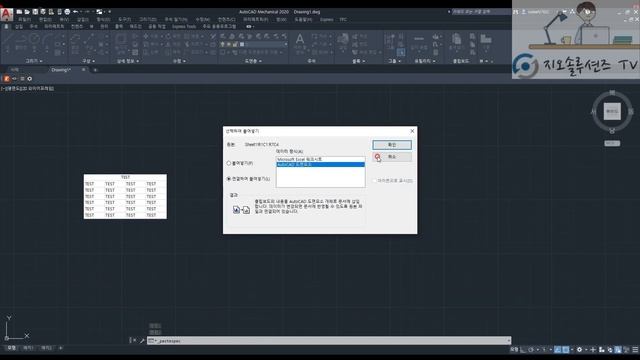
Task: Select the Line tool in the Draw ribbon panel
Action: tap(8, 40)
